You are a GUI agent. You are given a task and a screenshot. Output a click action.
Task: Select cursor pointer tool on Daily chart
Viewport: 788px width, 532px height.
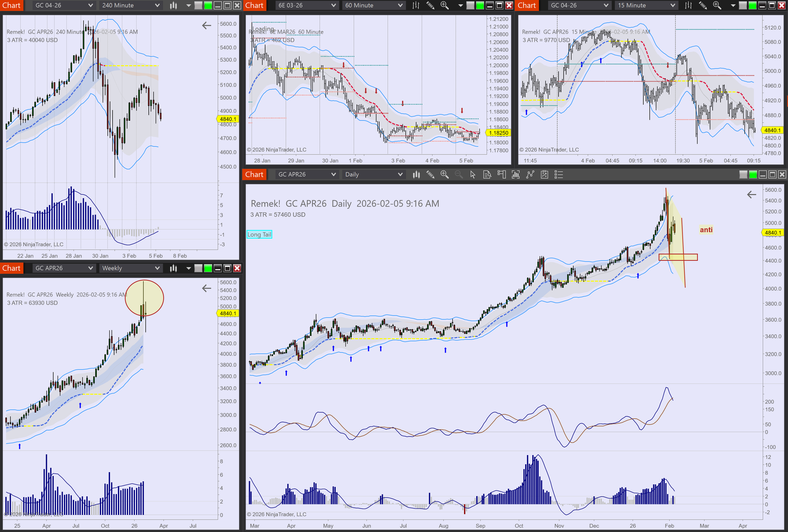(x=473, y=175)
